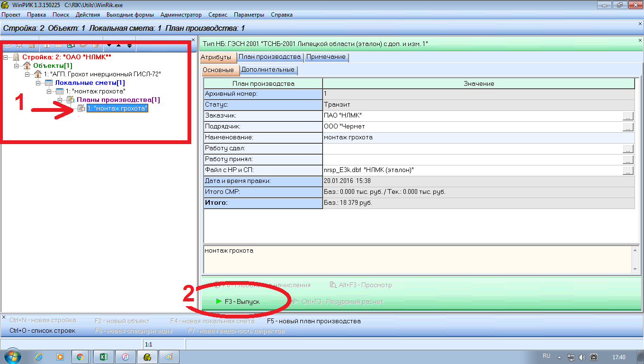Show hidden system tray icons

[x=560, y=357]
